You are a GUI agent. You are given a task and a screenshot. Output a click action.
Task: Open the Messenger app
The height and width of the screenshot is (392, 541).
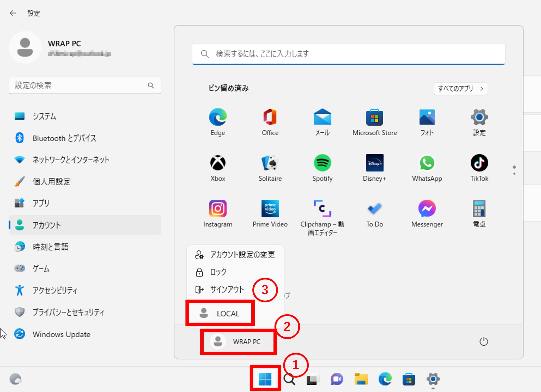click(x=427, y=213)
